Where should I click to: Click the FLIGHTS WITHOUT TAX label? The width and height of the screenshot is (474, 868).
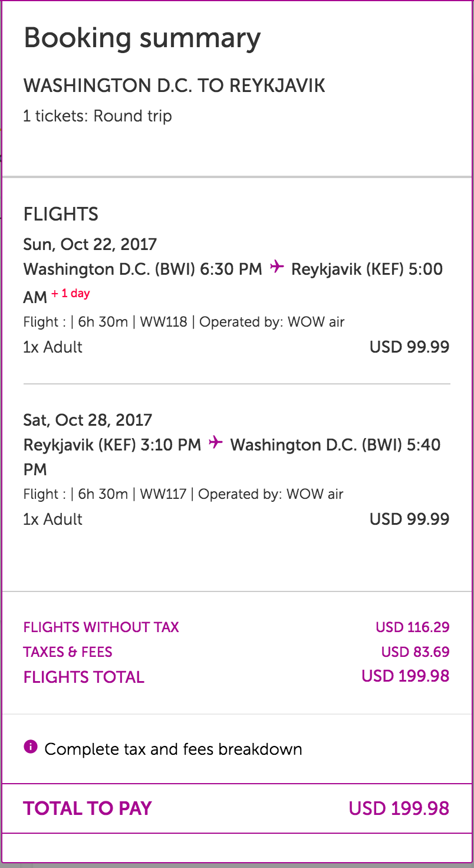click(101, 627)
